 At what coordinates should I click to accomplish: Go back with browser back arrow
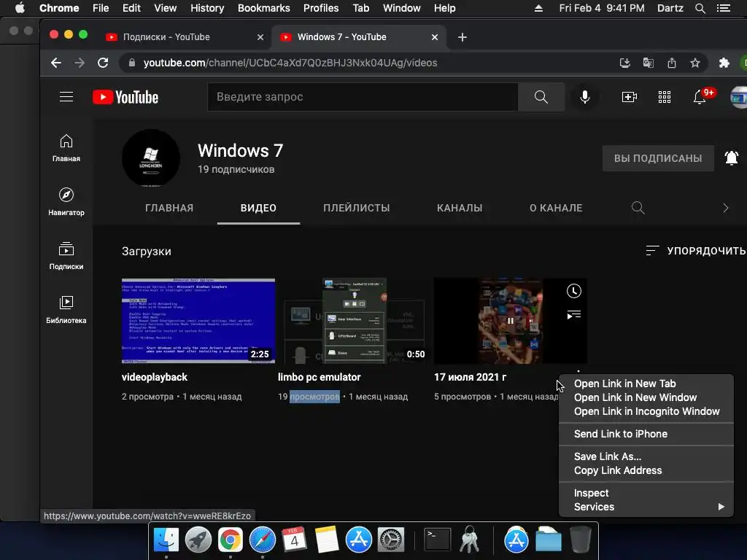[x=56, y=63]
